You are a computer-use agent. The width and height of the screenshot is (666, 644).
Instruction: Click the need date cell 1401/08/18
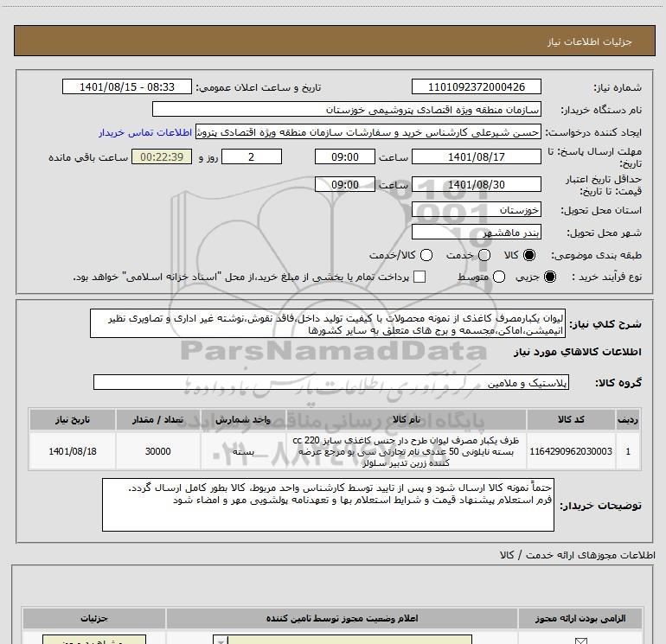[x=72, y=451]
